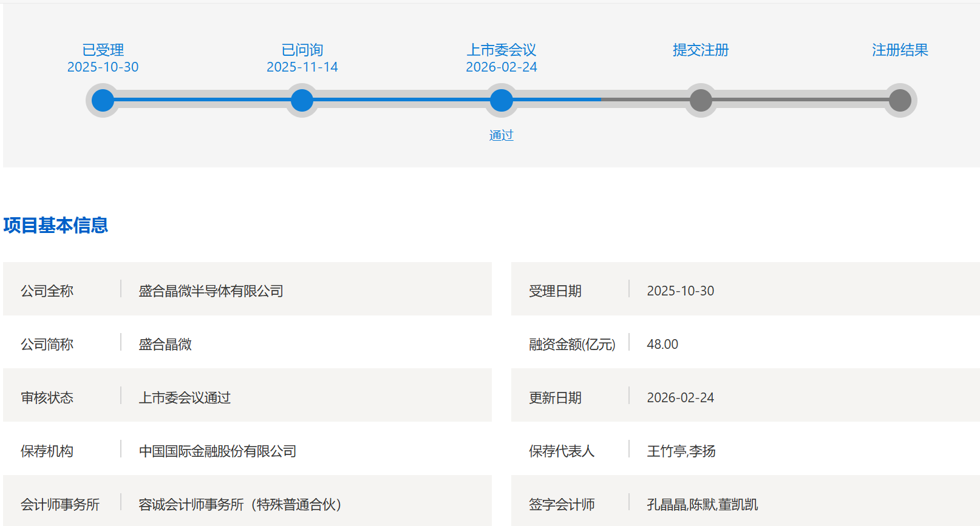Click the 48.00 financing amount value

coord(662,345)
